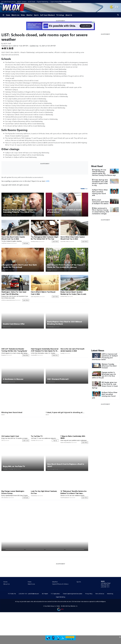Share article on Facebook

tap(5, 48)
